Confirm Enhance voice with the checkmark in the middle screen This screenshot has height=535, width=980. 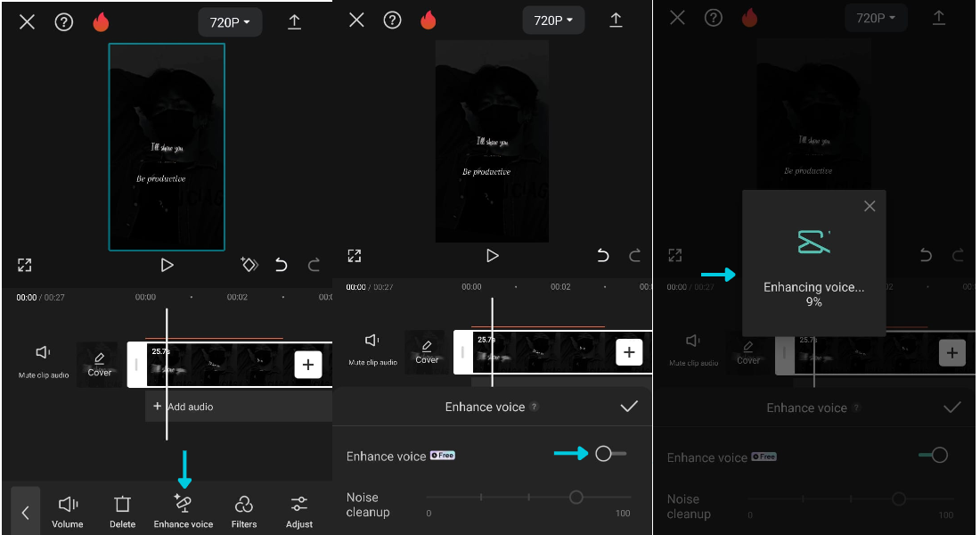[x=629, y=407]
